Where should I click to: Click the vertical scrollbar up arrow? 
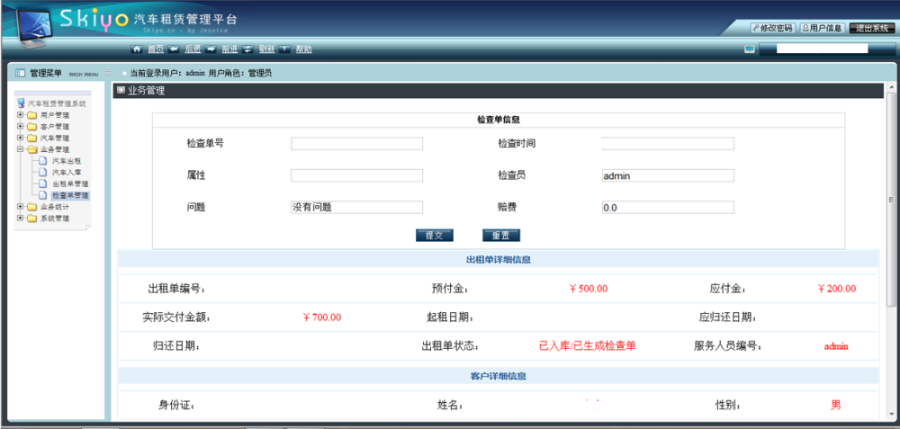pyautogui.click(x=891, y=88)
